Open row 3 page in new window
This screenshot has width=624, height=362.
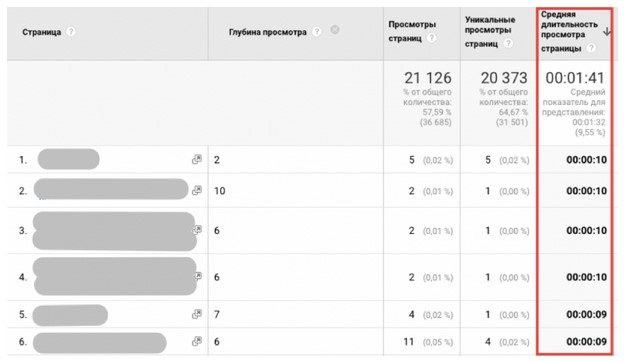click(x=198, y=230)
